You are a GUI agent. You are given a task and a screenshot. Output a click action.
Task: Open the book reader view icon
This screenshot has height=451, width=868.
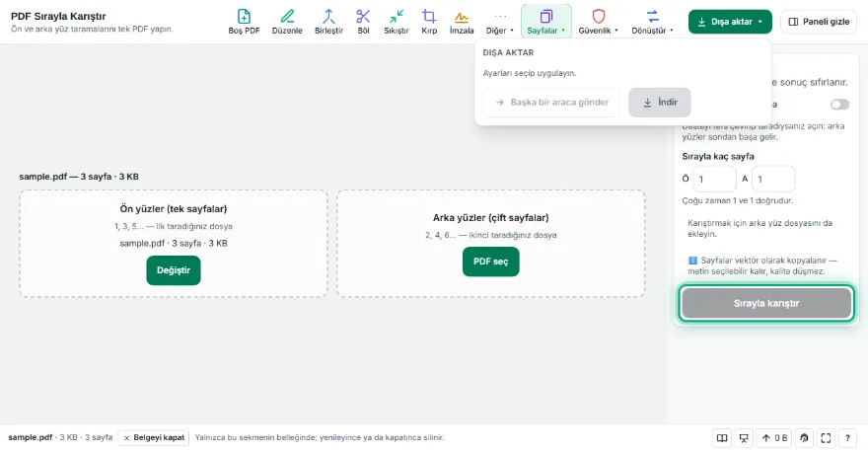coord(722,438)
